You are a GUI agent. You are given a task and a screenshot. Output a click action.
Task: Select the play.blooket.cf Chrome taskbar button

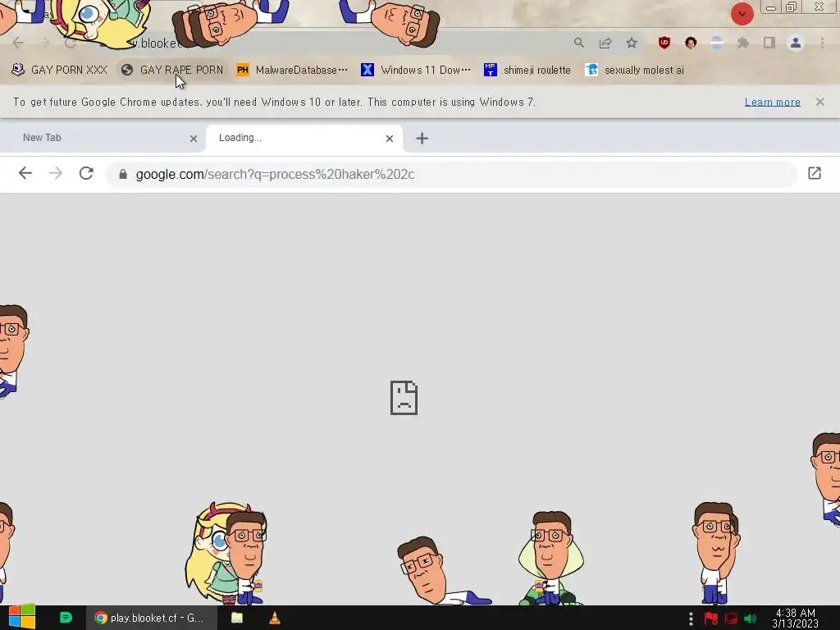tap(152, 618)
